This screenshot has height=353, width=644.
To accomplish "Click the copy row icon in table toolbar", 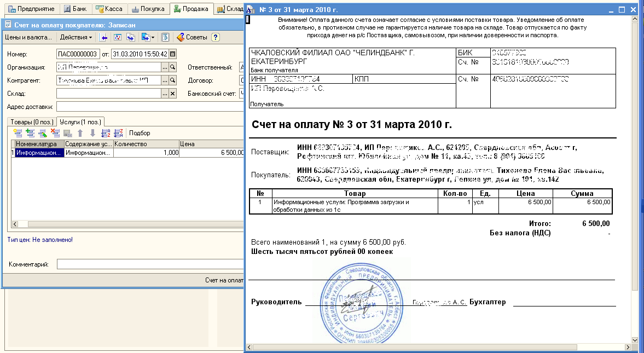I will [30, 133].
